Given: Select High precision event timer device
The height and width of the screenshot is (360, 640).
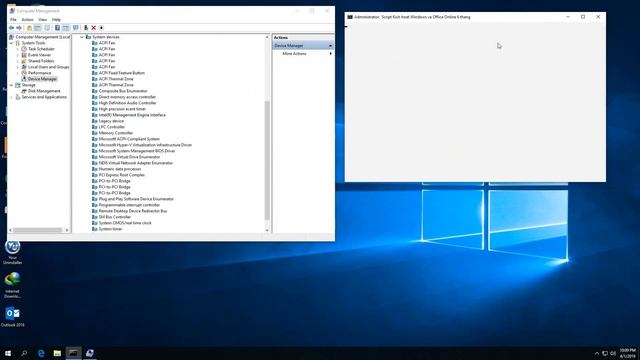Looking at the screenshot, I should [x=122, y=109].
